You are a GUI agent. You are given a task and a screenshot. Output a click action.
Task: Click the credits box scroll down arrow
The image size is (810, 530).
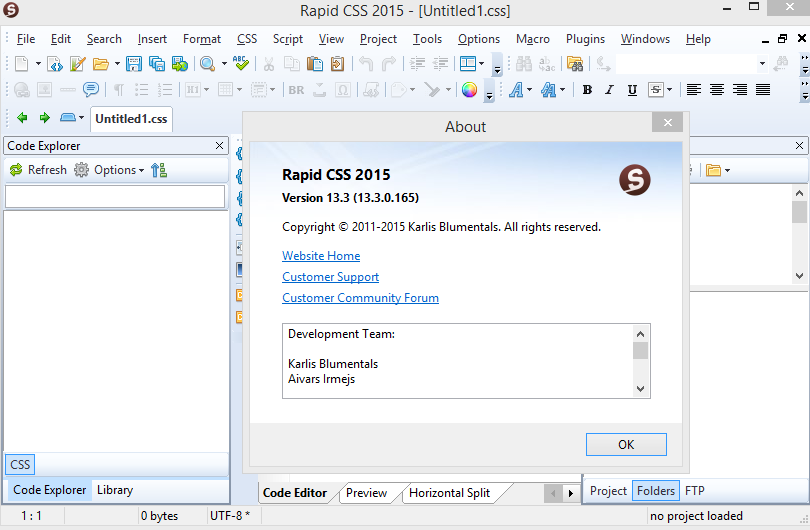(641, 389)
